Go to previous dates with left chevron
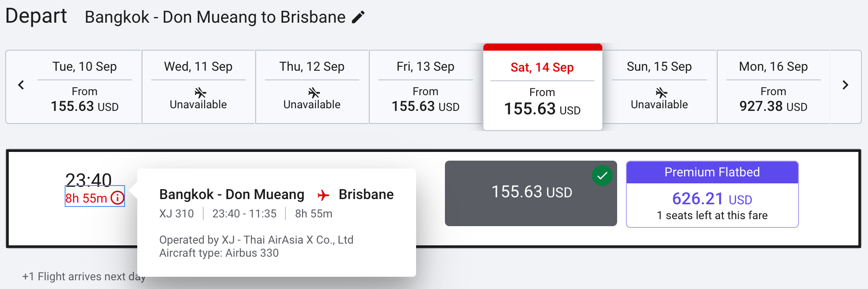The height and width of the screenshot is (289, 868). pyautogui.click(x=21, y=85)
